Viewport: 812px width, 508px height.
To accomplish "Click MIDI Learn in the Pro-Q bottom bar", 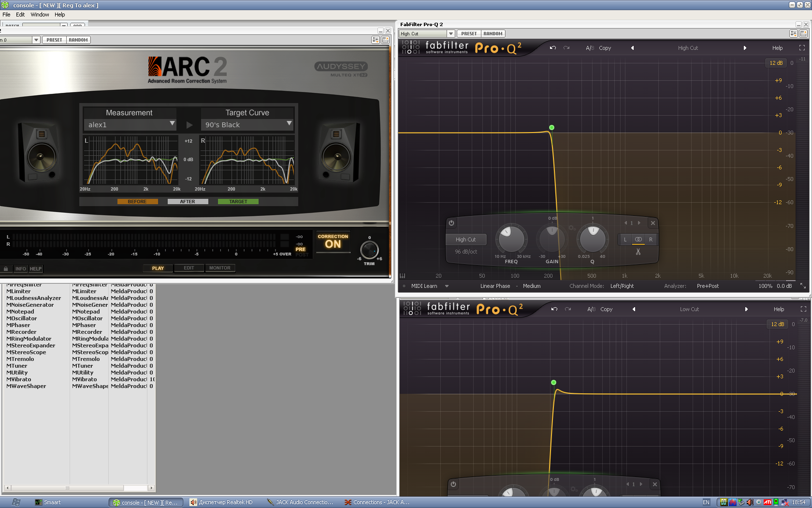I will 424,286.
